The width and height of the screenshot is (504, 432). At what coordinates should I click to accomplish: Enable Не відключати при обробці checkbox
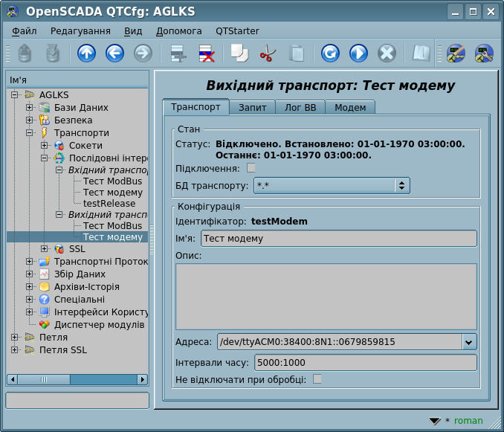pyautogui.click(x=317, y=379)
